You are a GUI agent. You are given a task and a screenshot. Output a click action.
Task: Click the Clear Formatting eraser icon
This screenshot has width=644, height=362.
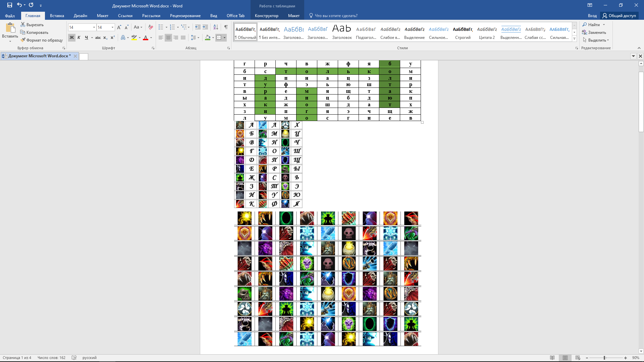pyautogui.click(x=151, y=27)
